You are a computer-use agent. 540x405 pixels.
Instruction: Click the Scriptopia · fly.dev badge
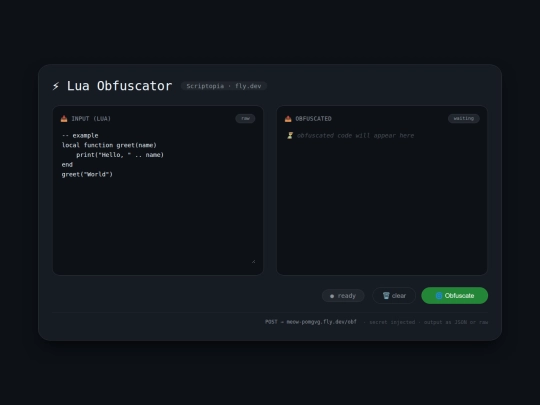[x=224, y=86]
